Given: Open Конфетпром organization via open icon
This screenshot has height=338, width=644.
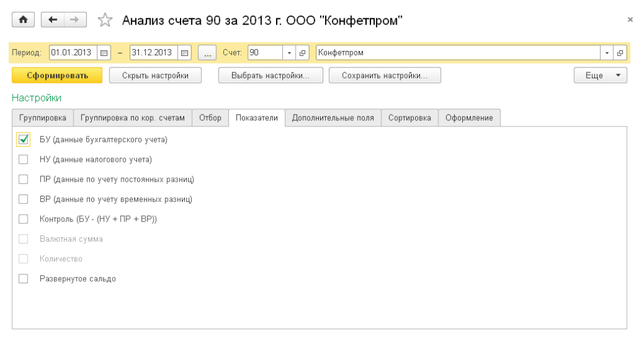Looking at the screenshot, I should pyautogui.click(x=620, y=53).
